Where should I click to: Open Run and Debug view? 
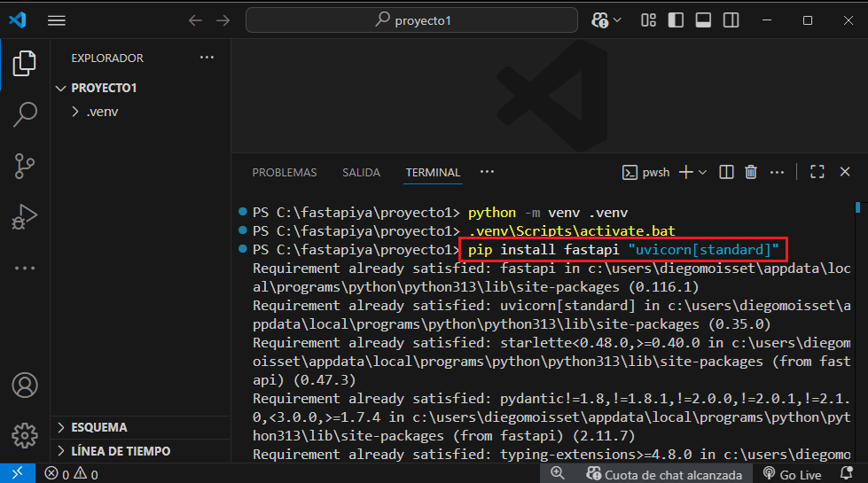24,216
